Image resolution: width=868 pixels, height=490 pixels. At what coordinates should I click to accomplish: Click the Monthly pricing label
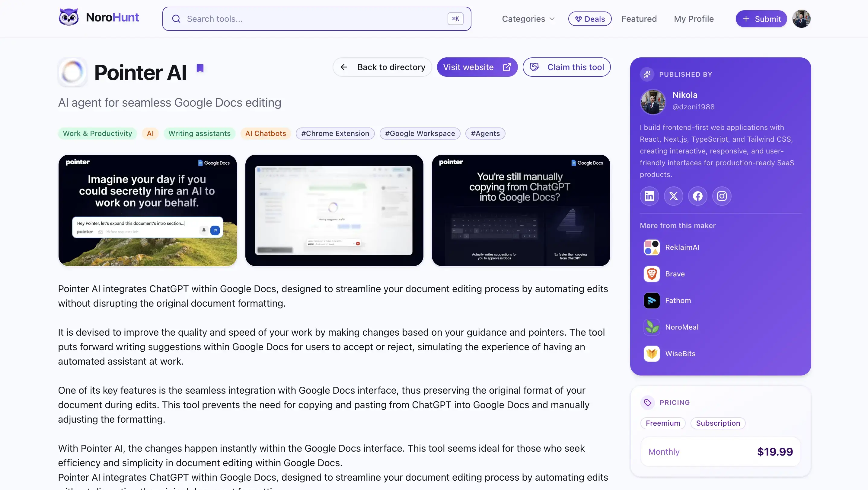[663, 452]
